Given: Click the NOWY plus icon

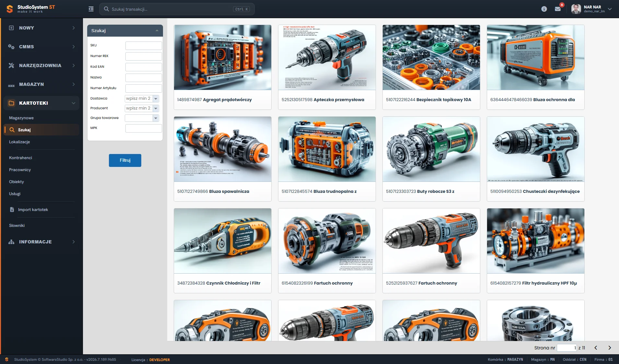Looking at the screenshot, I should (11, 28).
